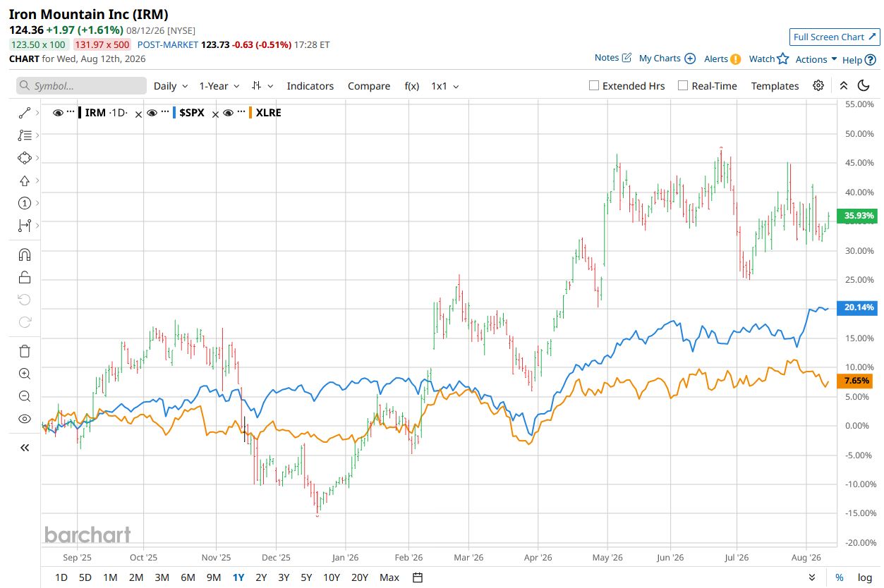Open the calendar date range picker
The image size is (884, 588).
[x=418, y=577]
